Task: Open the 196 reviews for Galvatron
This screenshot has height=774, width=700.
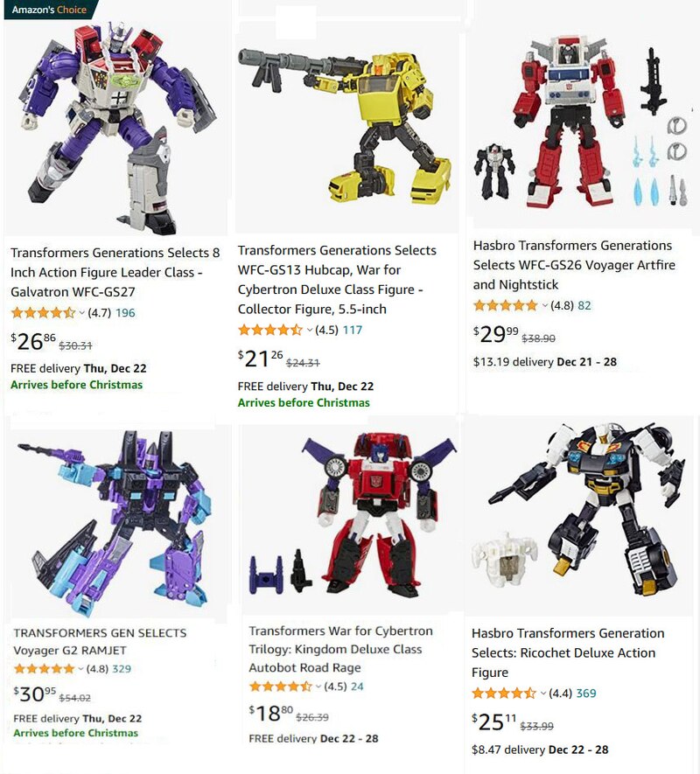Action: 125,313
